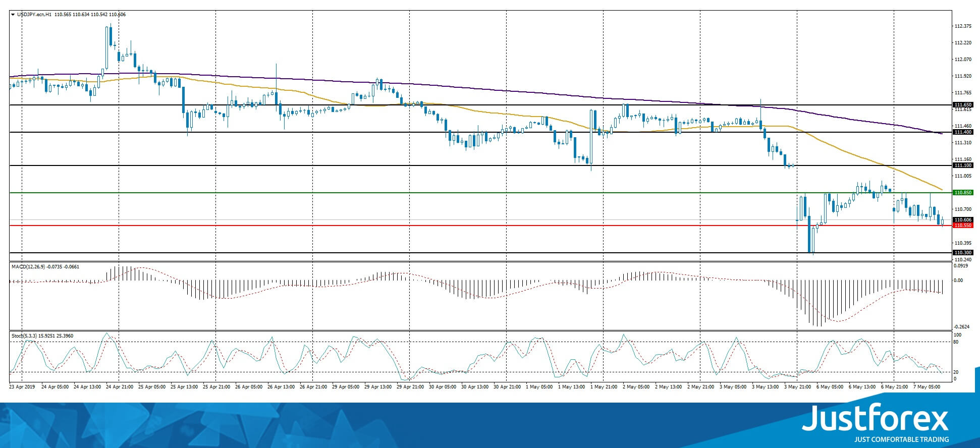Viewport: 980px width, 448px height.
Task: Click the 23 Apr 2019 date label
Action: tap(22, 387)
